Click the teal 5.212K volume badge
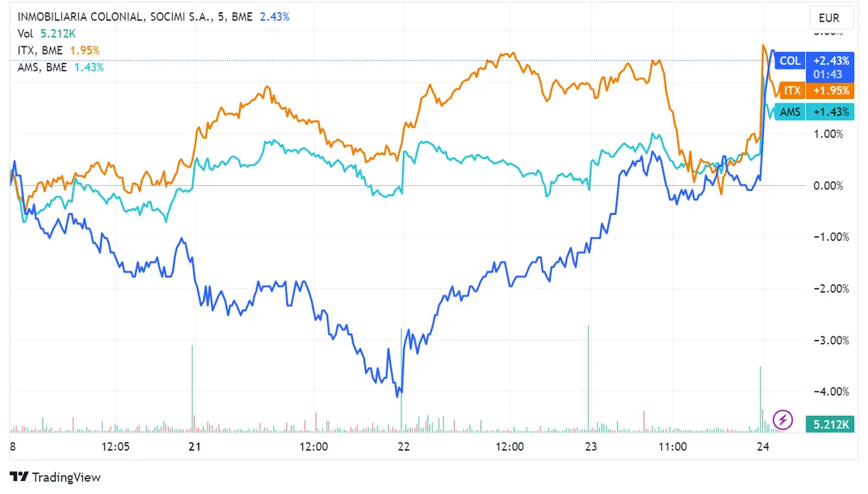This screenshot has height=494, width=868. 830,425
